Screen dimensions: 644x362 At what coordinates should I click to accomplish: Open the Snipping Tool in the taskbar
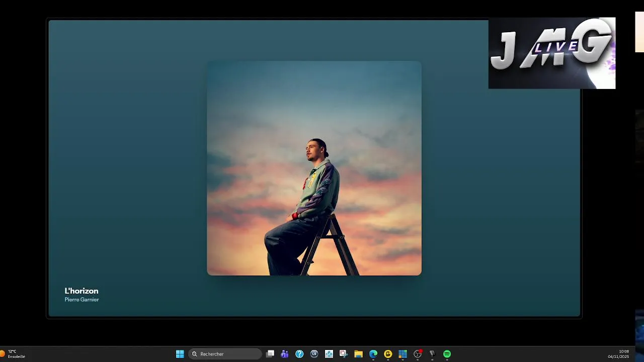coord(344,354)
